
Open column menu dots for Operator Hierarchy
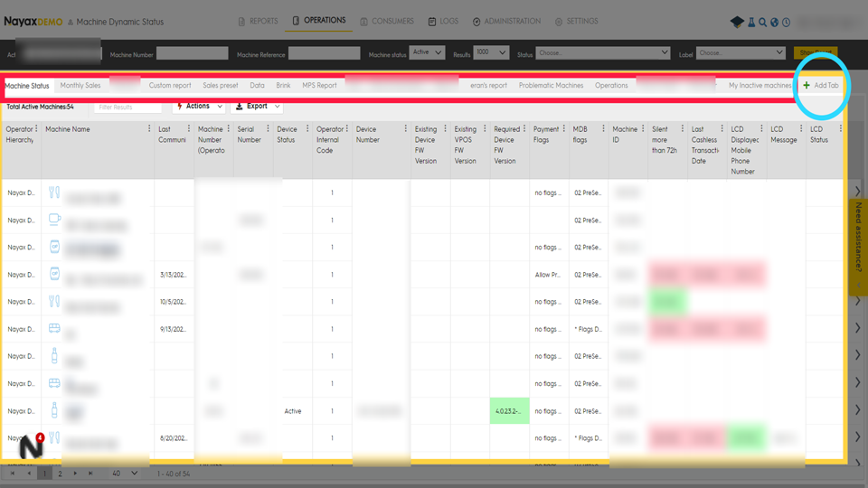point(36,128)
